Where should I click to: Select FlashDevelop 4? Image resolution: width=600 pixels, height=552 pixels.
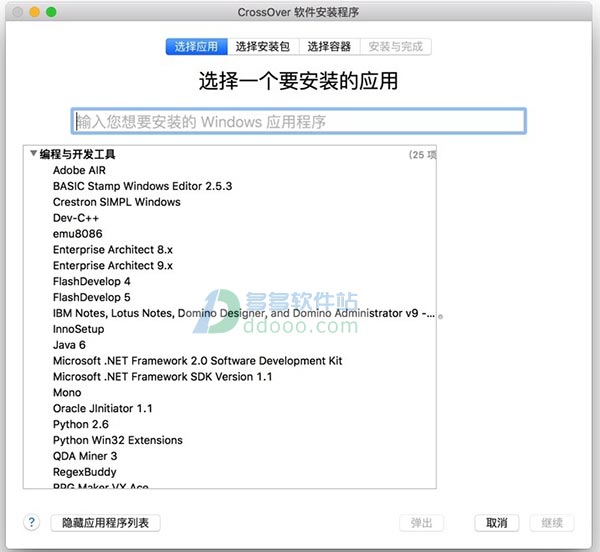click(91, 282)
